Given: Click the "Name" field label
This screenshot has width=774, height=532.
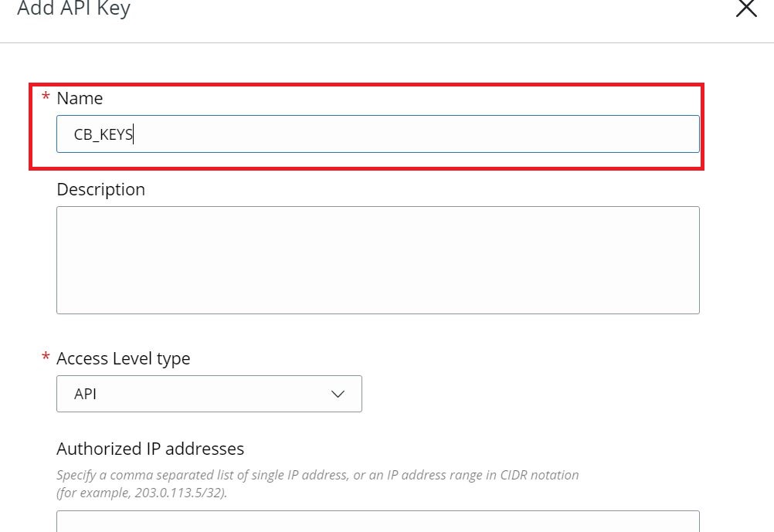Looking at the screenshot, I should pos(80,98).
